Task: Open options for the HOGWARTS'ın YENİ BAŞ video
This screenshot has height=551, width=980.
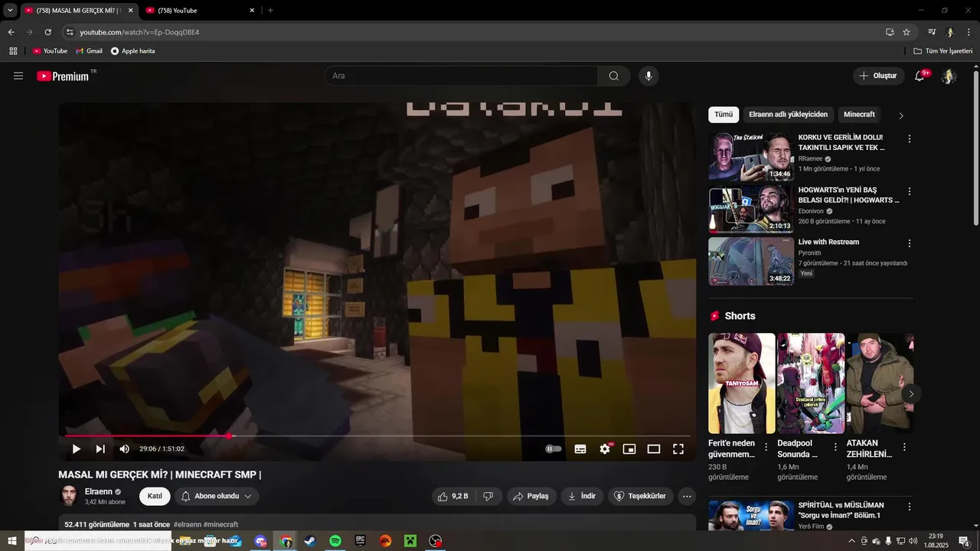Action: click(910, 191)
